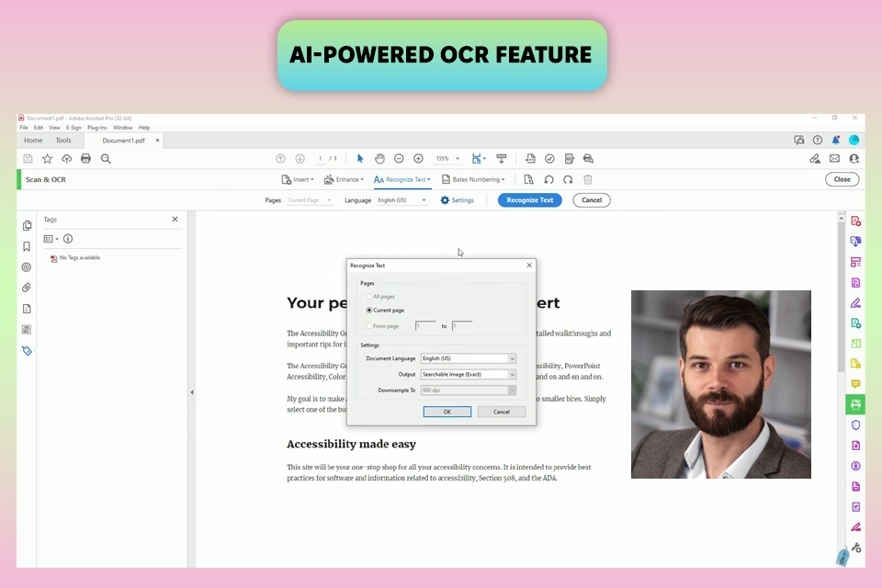
Task: Click the upload to cloud icon
Action: pyautogui.click(x=66, y=159)
